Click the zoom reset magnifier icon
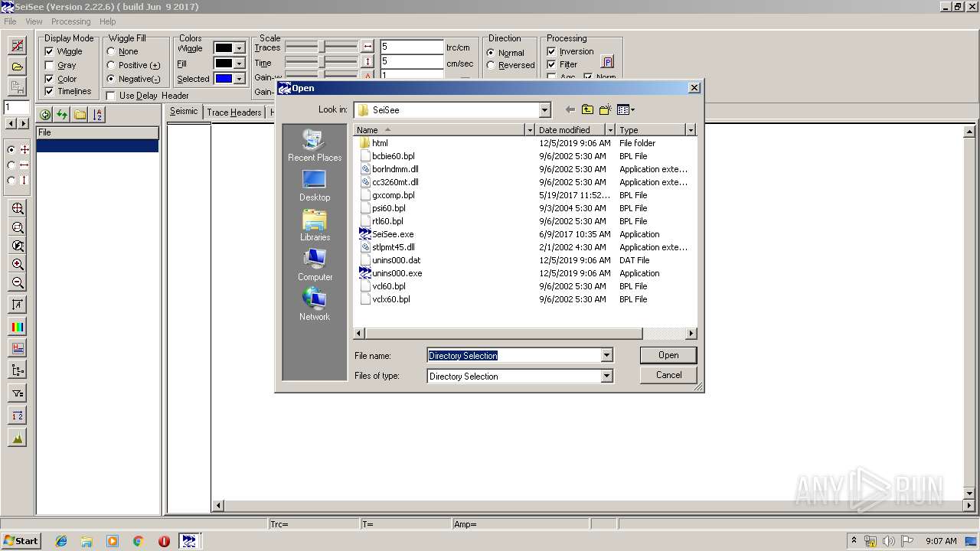The width and height of the screenshot is (980, 551). [x=17, y=246]
